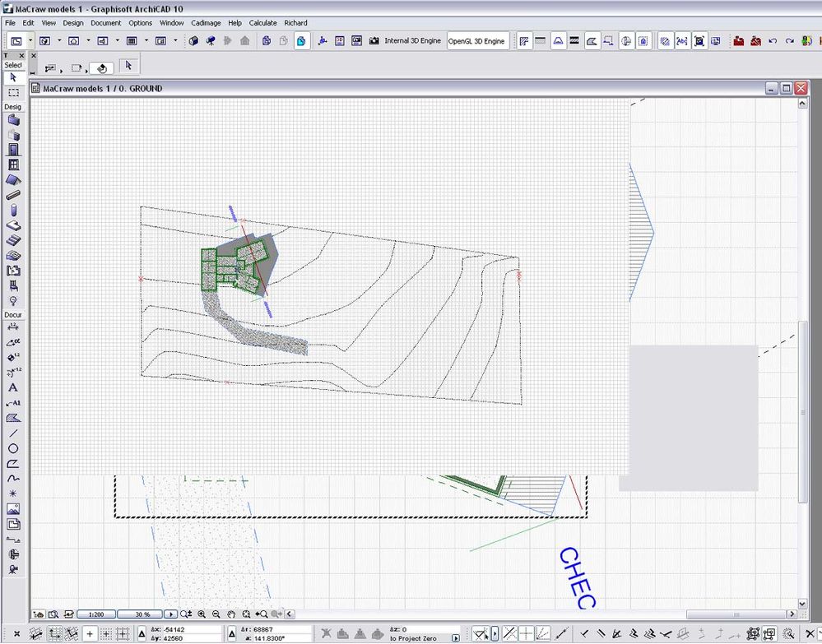Open the Document menu
The image size is (822, 644).
(105, 23)
